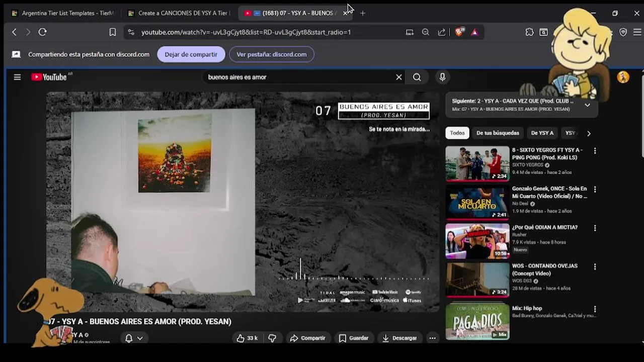Screen dimensions: 644x362
Task: Open the ¿Por Qué ODIAN A MICTIA? thumbnail
Action: click(x=477, y=241)
